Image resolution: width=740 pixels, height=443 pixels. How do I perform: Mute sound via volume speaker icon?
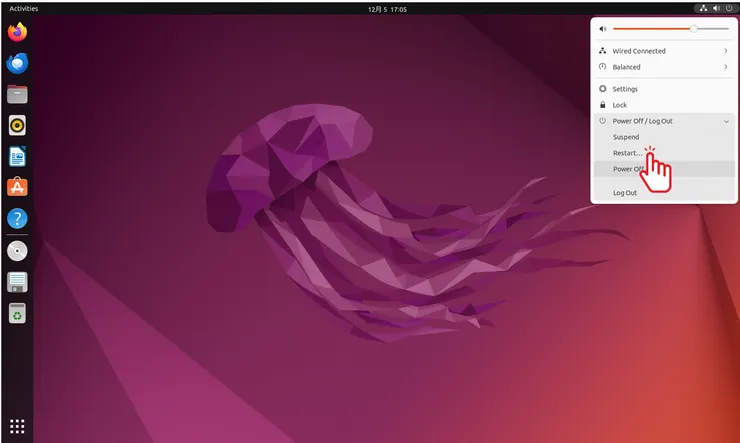[602, 29]
